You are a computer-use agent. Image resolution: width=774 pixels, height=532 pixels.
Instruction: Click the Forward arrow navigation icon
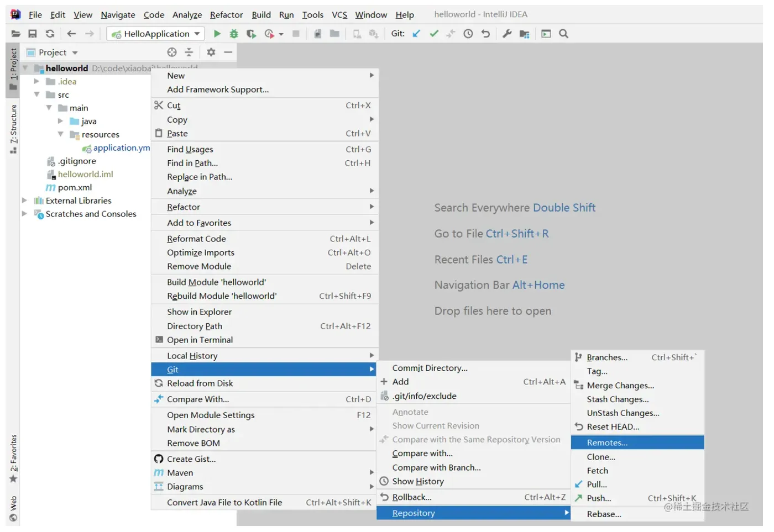[90, 34]
